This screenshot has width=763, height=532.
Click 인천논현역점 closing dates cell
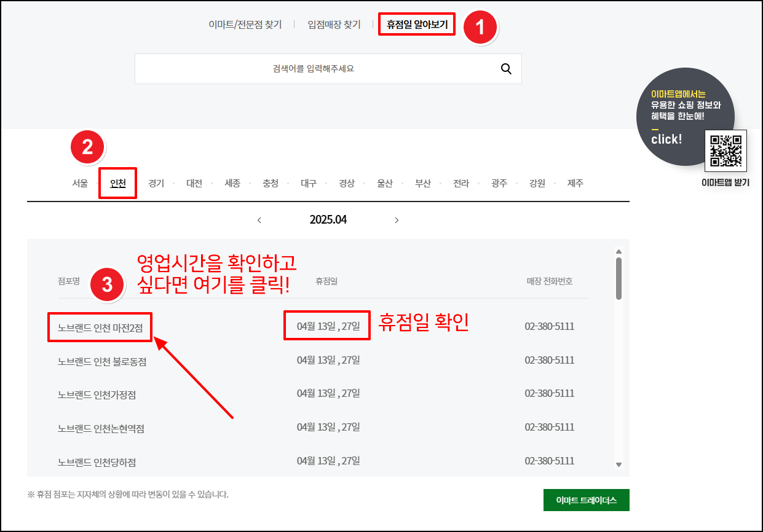pyautogui.click(x=328, y=426)
